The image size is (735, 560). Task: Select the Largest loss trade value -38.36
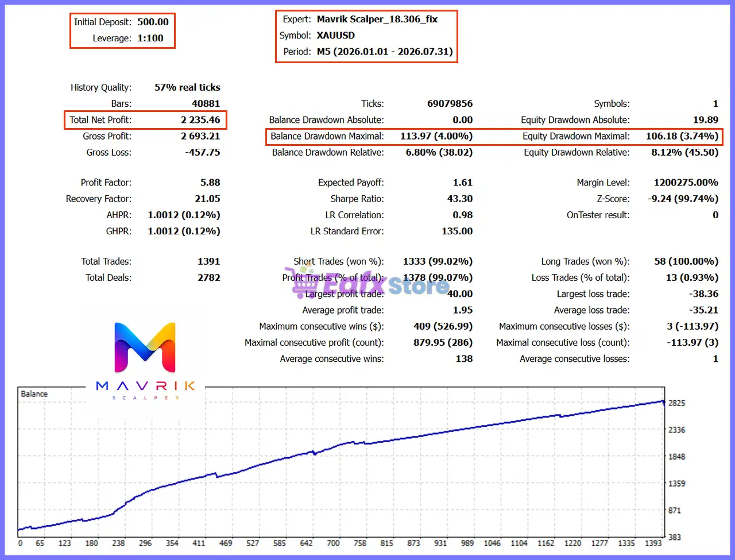(x=704, y=293)
